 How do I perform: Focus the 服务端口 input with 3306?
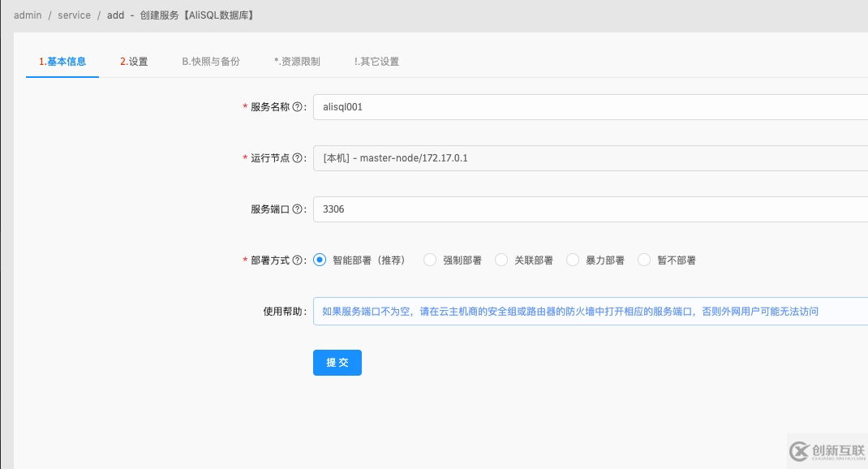coord(590,209)
